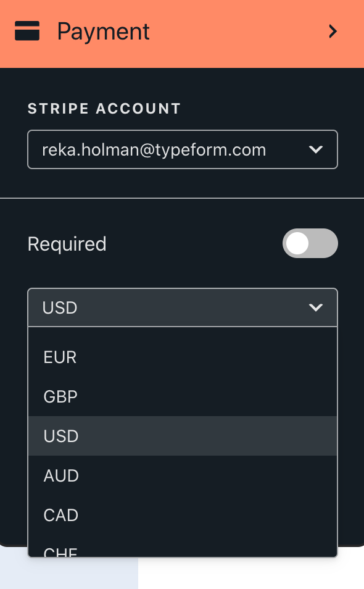Open the Stripe account email dropdown
This screenshot has width=364, height=589.
(183, 149)
